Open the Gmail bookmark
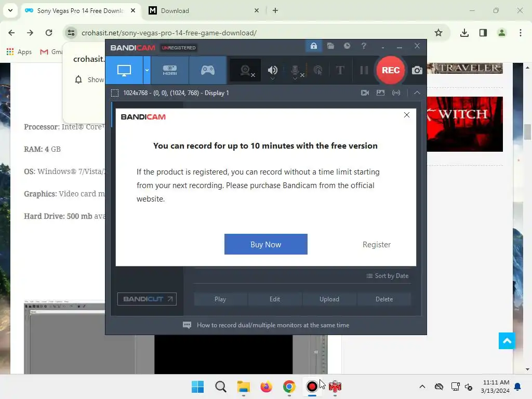The image size is (532, 399). (x=51, y=52)
